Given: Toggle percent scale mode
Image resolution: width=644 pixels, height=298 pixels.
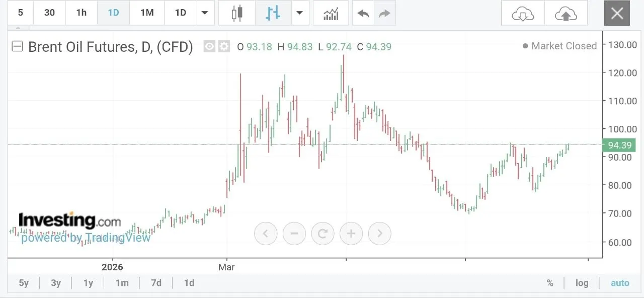Looking at the screenshot, I should [x=550, y=283].
